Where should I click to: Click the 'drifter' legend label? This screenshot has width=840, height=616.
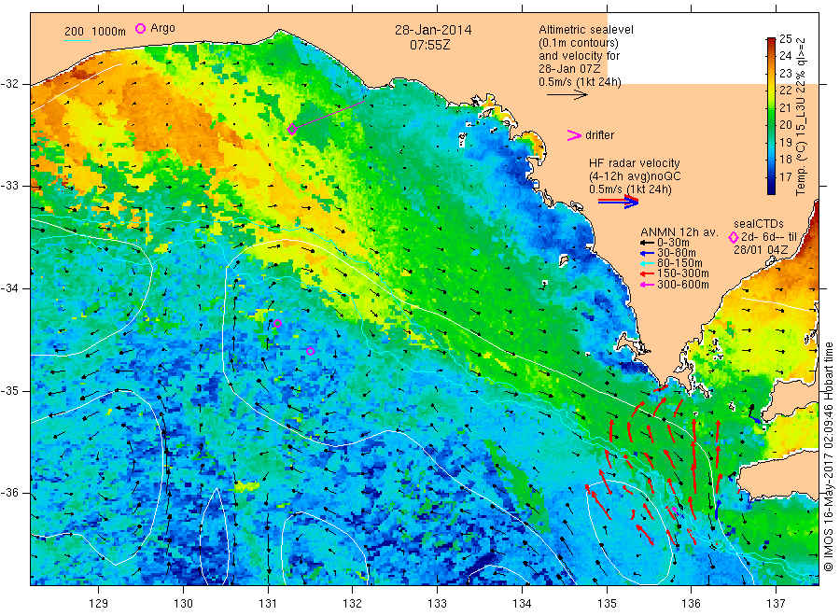click(599, 135)
